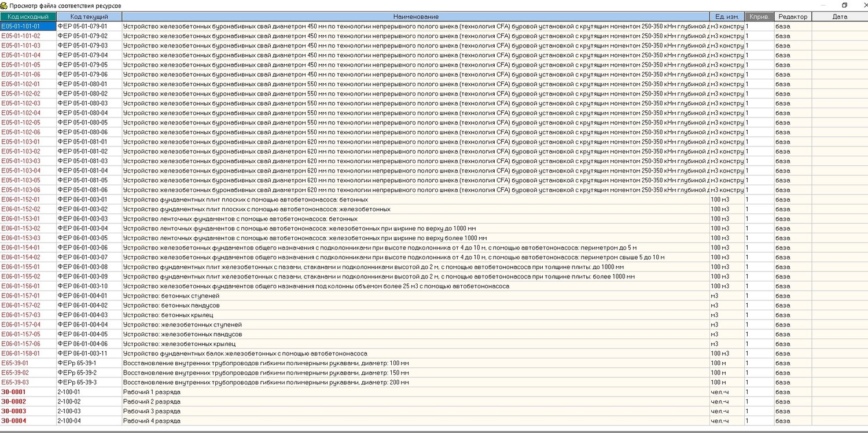868x433 pixels.
Task: Select source code cell E05-01-103-06
Action: coord(28,190)
